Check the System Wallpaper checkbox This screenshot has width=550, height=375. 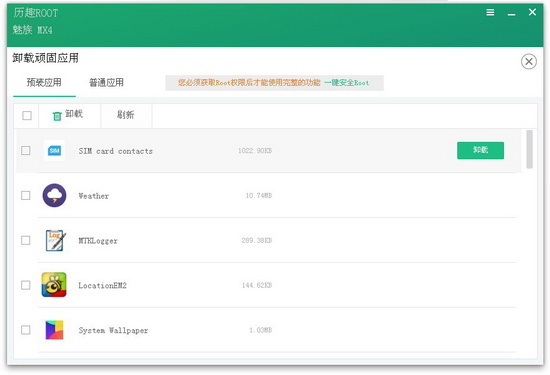(26, 330)
